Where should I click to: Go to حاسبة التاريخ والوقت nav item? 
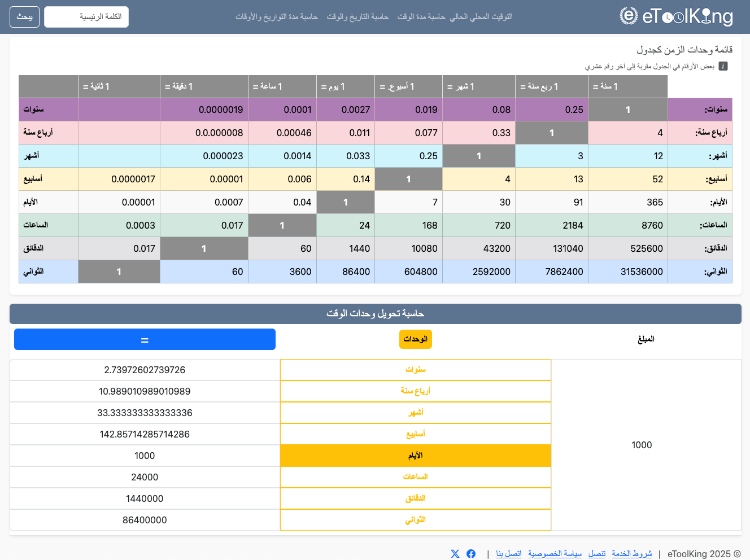357,17
